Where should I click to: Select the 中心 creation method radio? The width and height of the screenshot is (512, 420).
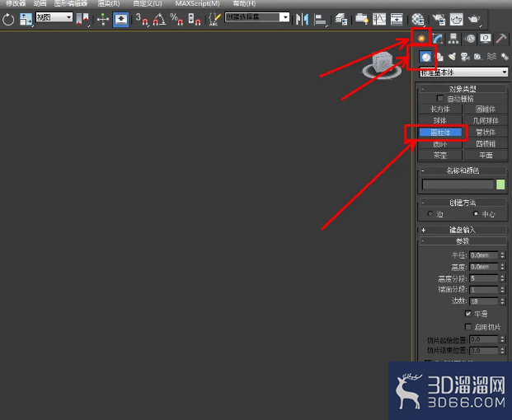click(476, 213)
